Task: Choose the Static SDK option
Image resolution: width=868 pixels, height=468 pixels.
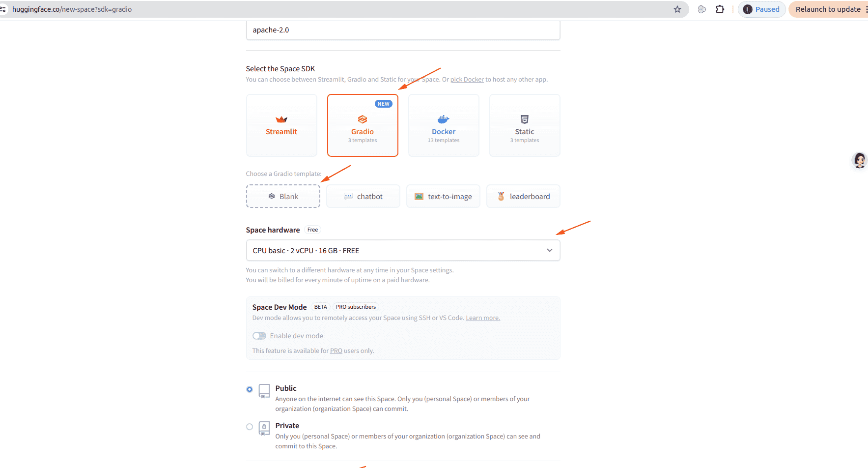Action: coord(525,125)
